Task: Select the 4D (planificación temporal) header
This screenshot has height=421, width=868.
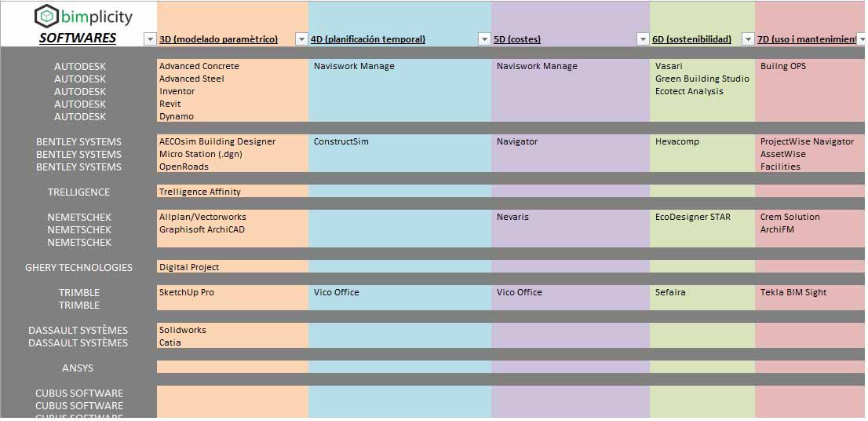Action: pos(368,39)
